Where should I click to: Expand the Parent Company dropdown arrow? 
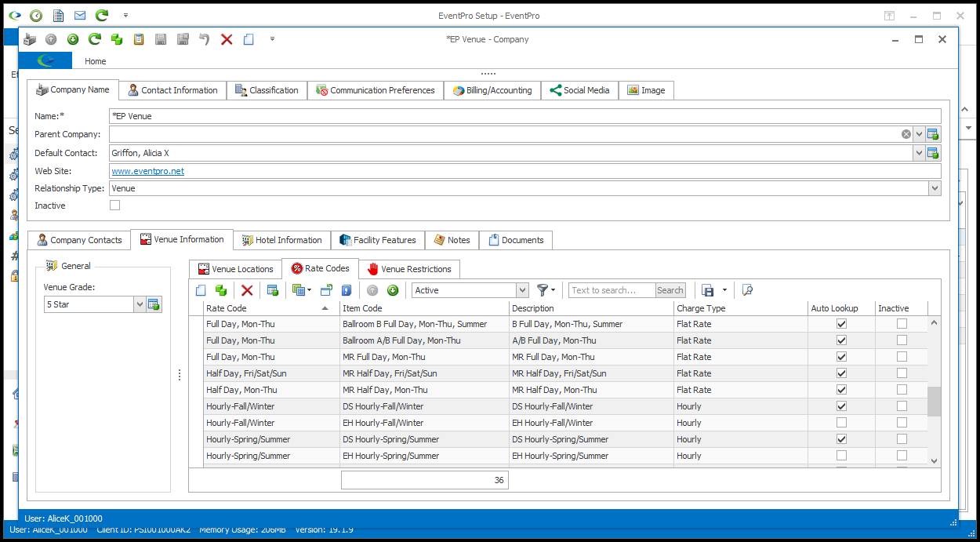pos(919,134)
